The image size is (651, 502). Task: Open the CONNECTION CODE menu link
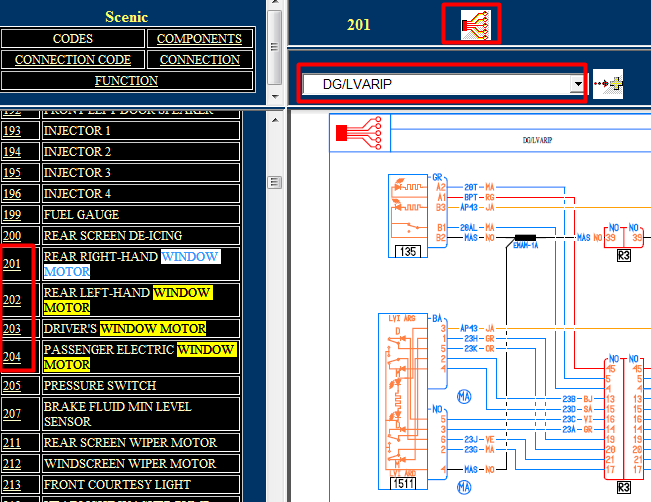pyautogui.click(x=73, y=60)
